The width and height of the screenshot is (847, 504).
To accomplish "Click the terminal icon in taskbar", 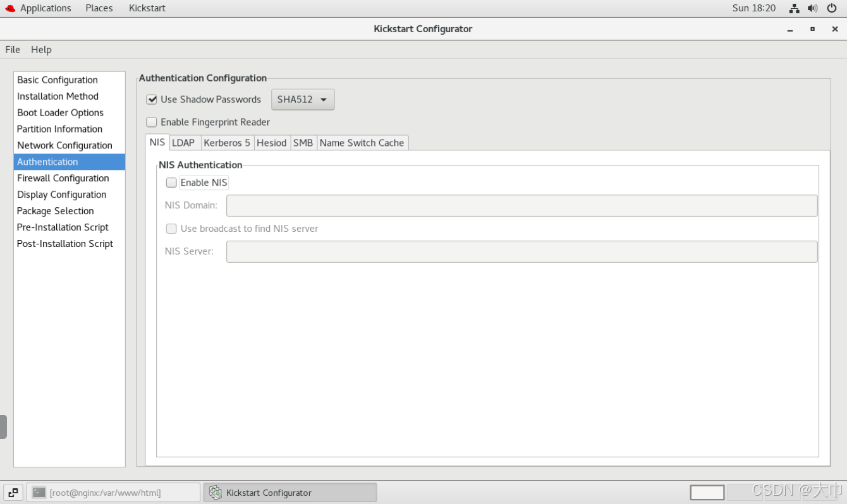I will click(39, 492).
